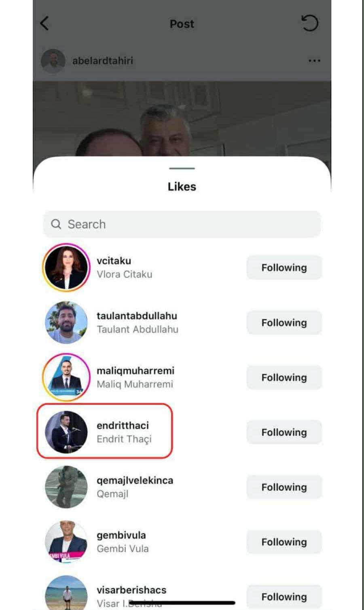364x610 pixels.
Task: View vcitaku's story ring avatar
Action: (x=66, y=267)
